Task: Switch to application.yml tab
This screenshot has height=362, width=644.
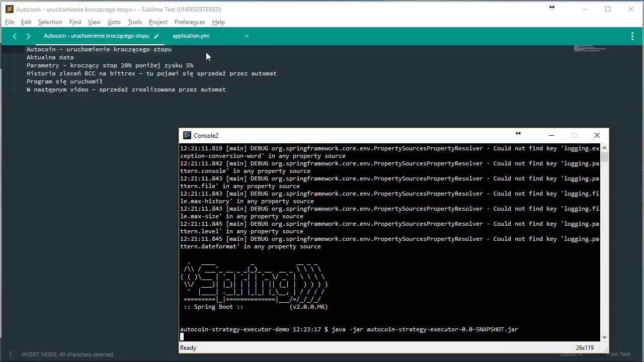Action: click(191, 36)
